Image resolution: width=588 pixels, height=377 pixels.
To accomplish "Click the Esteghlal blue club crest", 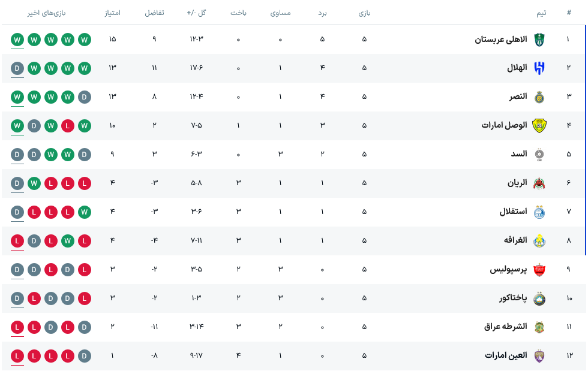I will pos(539,212).
